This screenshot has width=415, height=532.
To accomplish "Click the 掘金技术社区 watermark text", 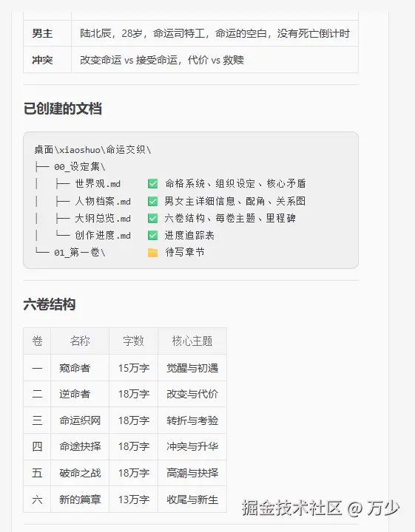I will pyautogui.click(x=291, y=508).
